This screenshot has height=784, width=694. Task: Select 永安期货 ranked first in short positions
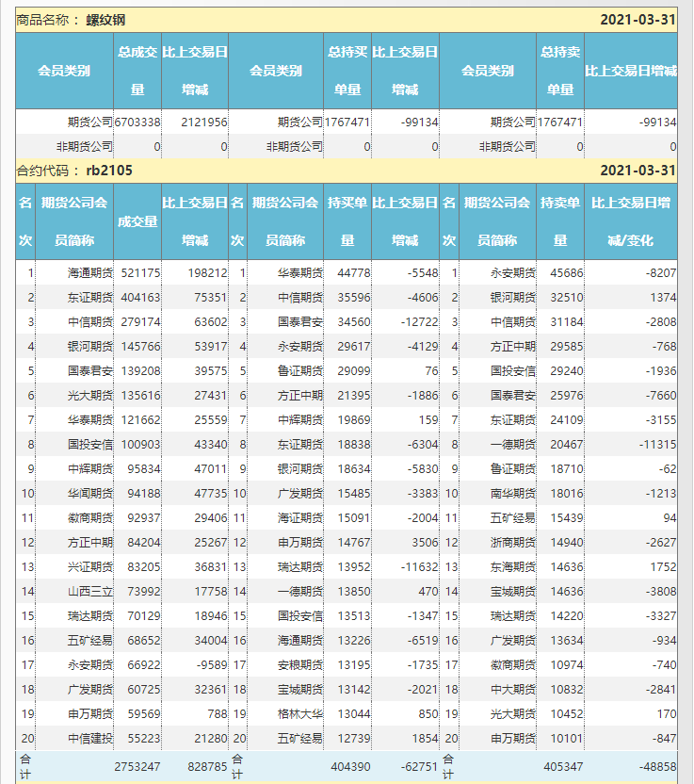513,273
